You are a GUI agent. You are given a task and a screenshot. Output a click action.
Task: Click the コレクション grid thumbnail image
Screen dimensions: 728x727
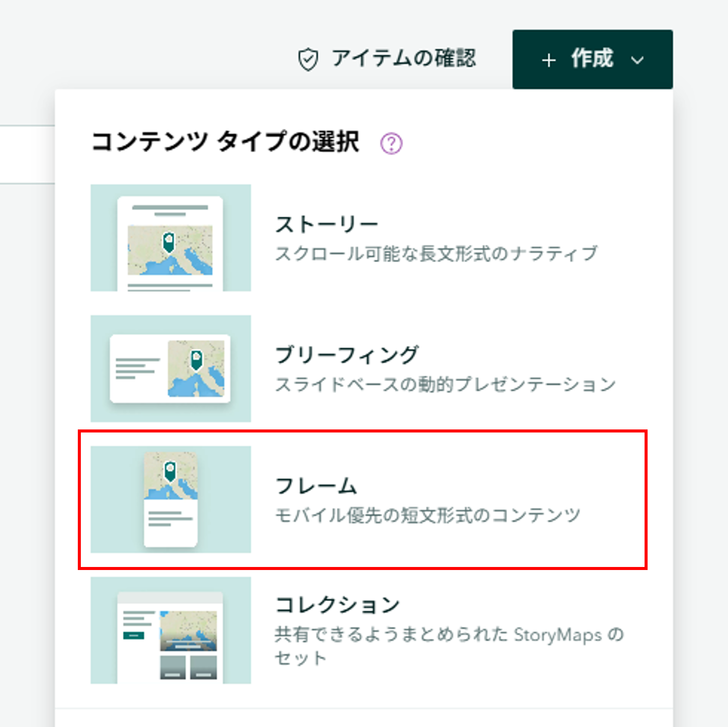click(x=171, y=630)
